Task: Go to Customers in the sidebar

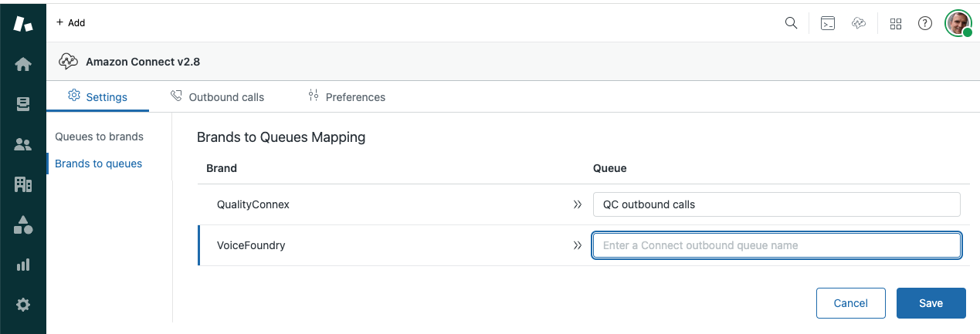Action: pos(23,144)
